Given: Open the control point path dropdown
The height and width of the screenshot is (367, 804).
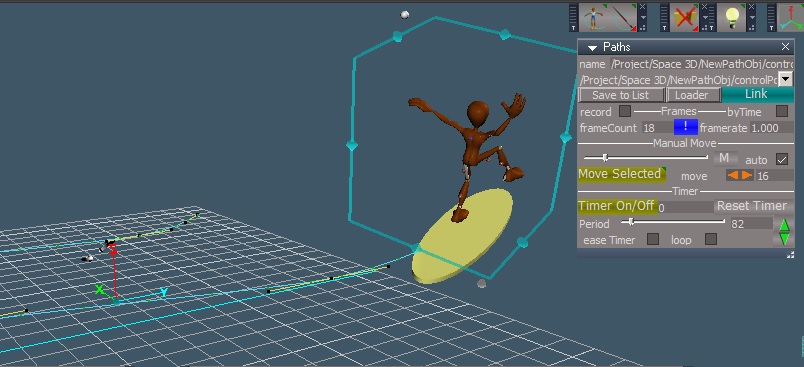Looking at the screenshot, I should (786, 79).
